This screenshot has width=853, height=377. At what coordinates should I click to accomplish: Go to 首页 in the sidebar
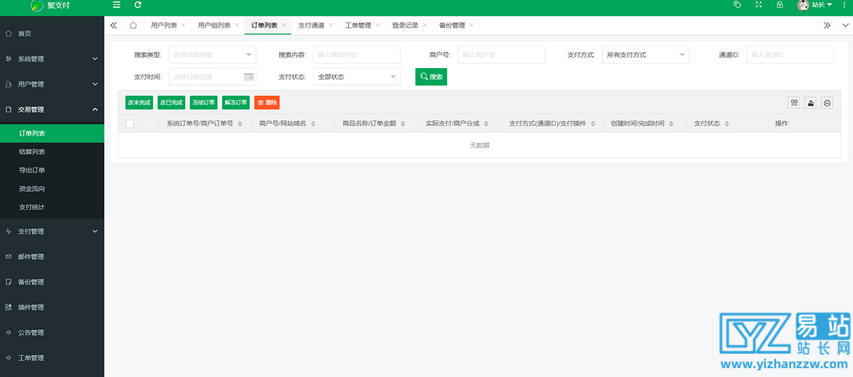click(52, 34)
